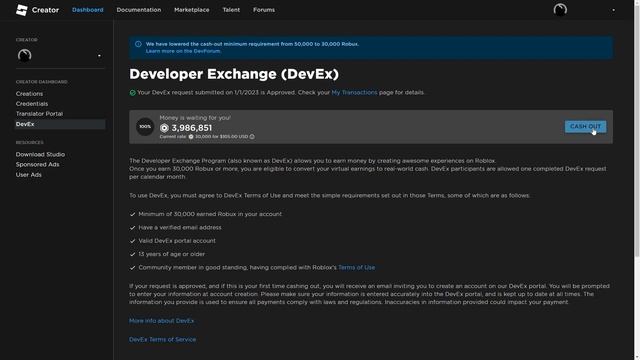Screen dimensions: 640x360
Task: Open User Ads in the sidebar
Action: (x=29, y=175)
